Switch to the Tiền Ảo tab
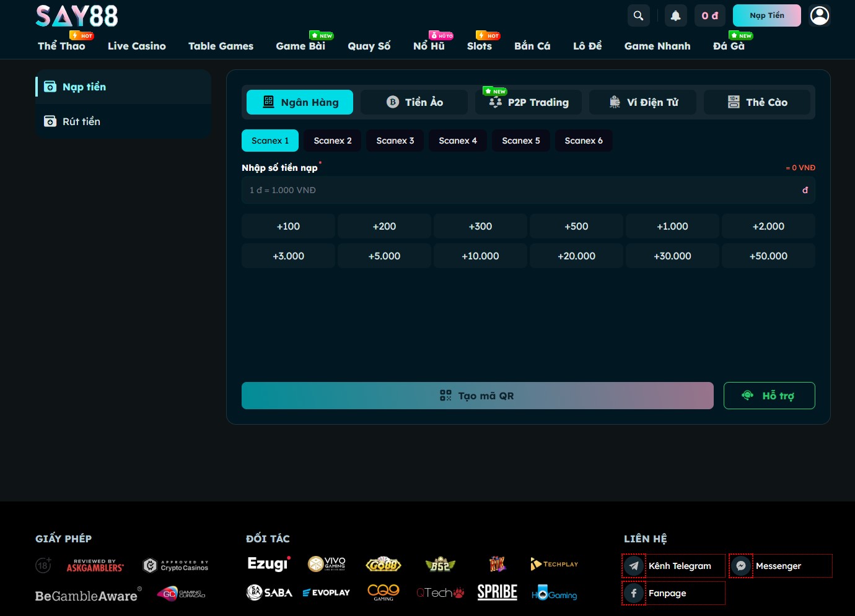Screen dimensions: 855x616 (x=414, y=102)
